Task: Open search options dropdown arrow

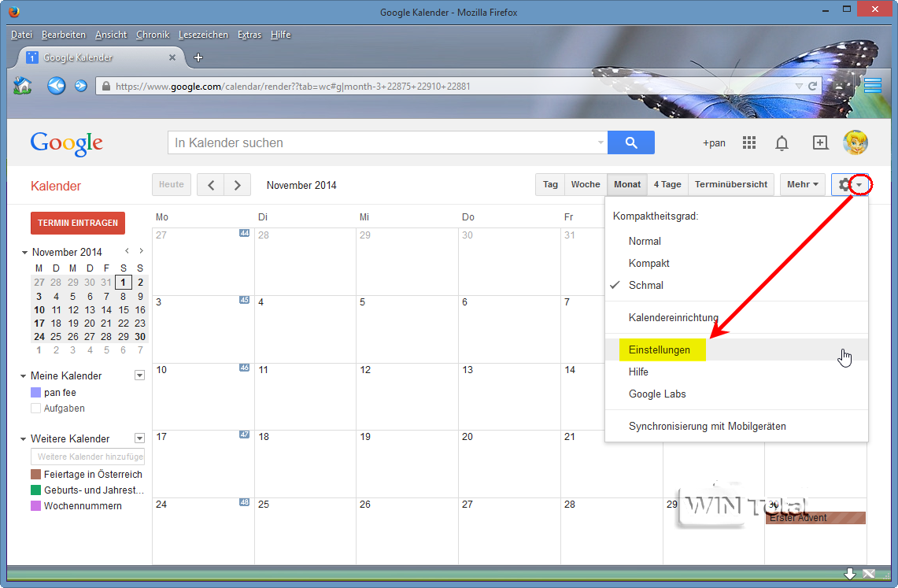Action: tap(601, 142)
